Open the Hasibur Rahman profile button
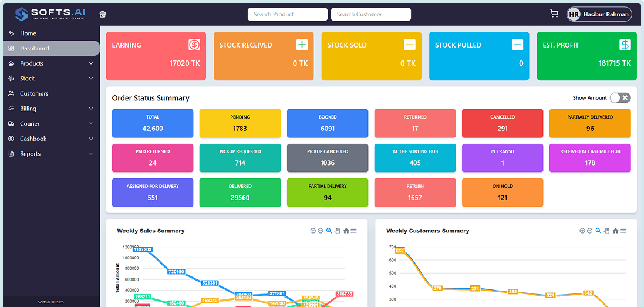Image resolution: width=644 pixels, height=307 pixels. pyautogui.click(x=599, y=14)
